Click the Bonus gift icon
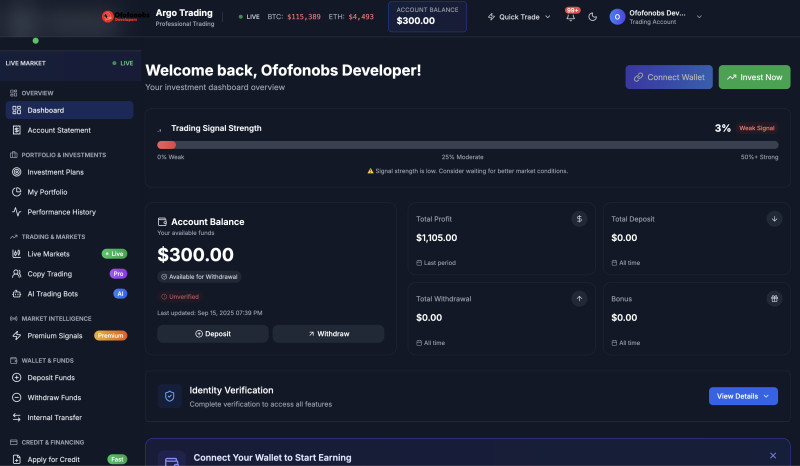 point(774,298)
